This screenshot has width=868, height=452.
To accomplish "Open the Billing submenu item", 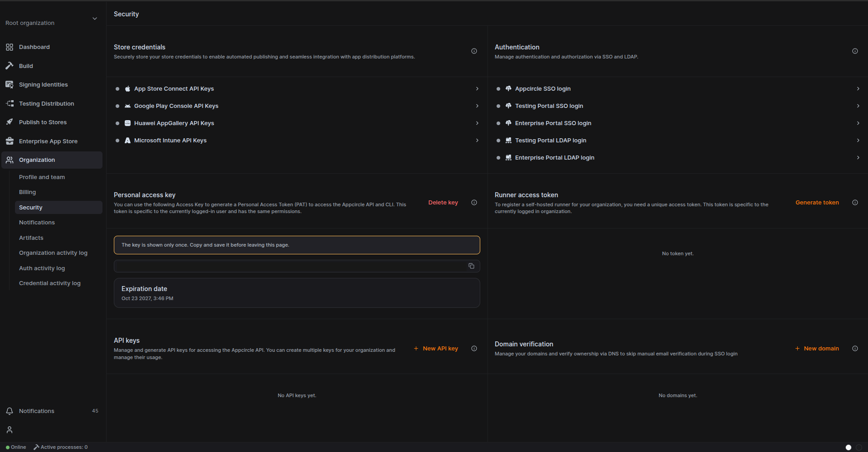I will [x=27, y=192].
